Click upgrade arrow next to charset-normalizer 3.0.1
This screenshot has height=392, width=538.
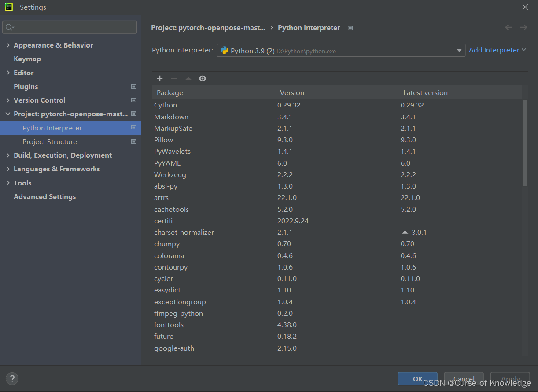tap(405, 233)
